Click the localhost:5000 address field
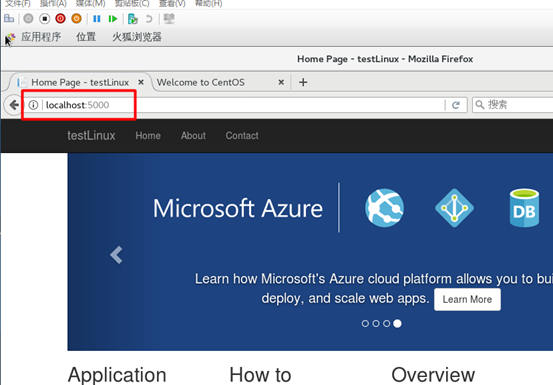The image size is (553, 385). coord(235,105)
